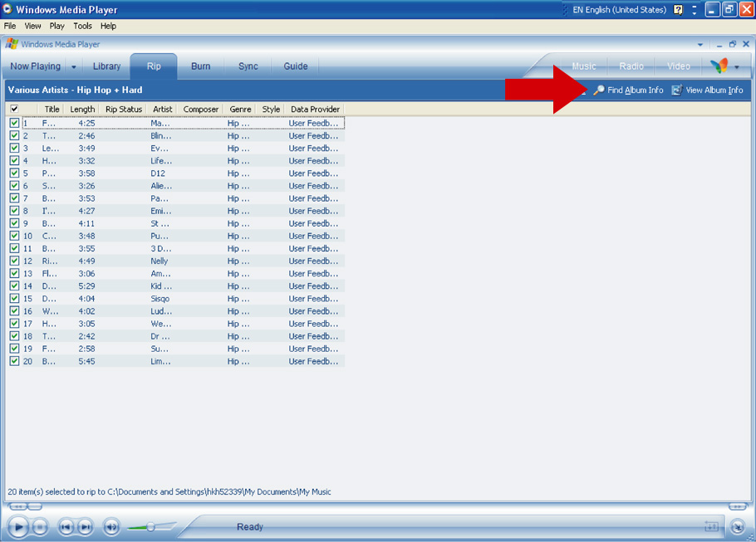This screenshot has height=542, width=756.
Task: Click the Windows Media Player title logo
Action: click(x=7, y=9)
